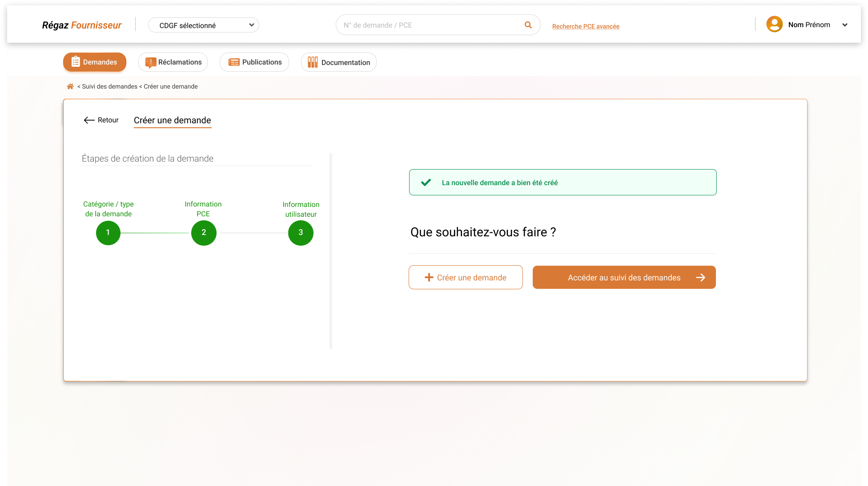Click the green checkmark in success banner

(426, 182)
